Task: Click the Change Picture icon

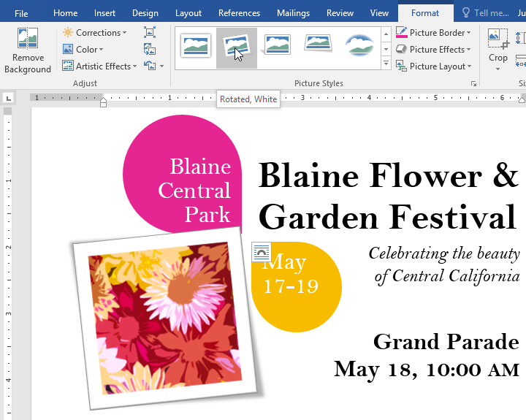Action: (150, 50)
